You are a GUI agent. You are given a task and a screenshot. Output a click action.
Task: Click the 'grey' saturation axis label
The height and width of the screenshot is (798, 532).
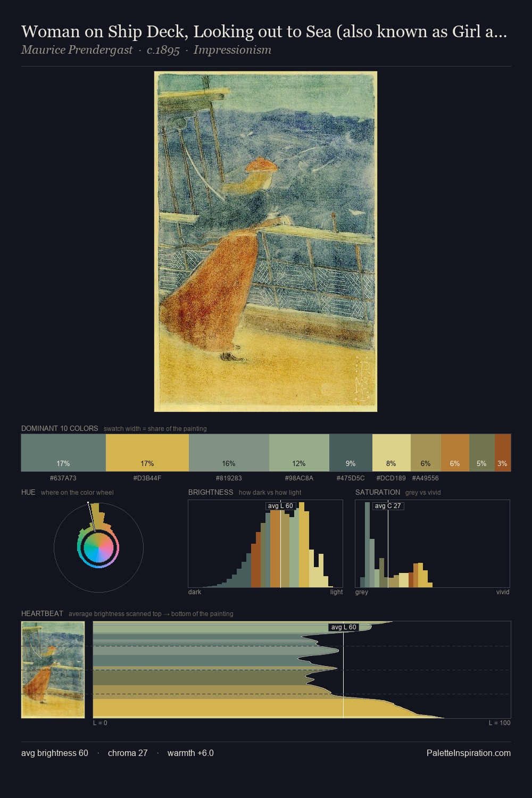pos(362,592)
